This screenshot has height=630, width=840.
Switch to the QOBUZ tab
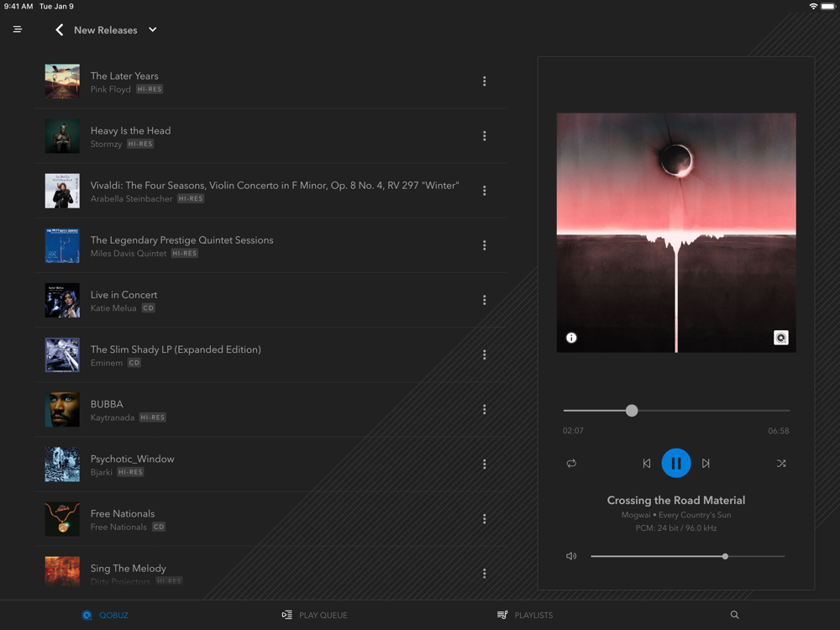pyautogui.click(x=105, y=615)
